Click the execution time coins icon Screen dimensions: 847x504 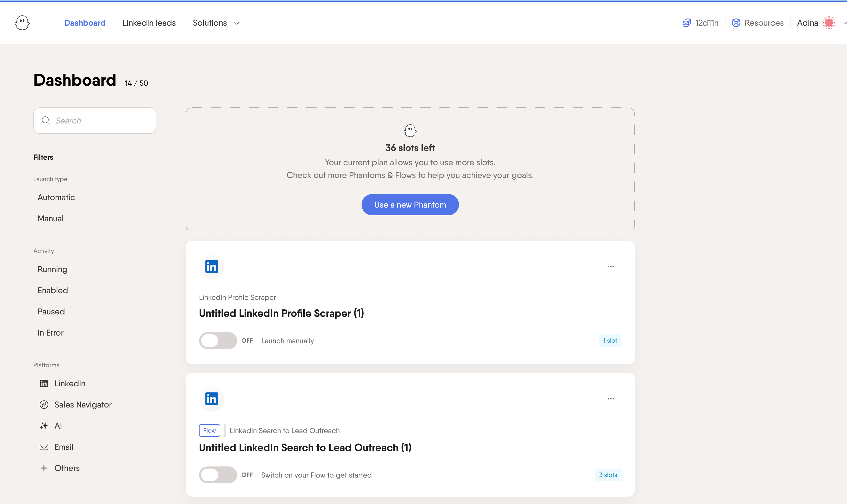coord(687,23)
